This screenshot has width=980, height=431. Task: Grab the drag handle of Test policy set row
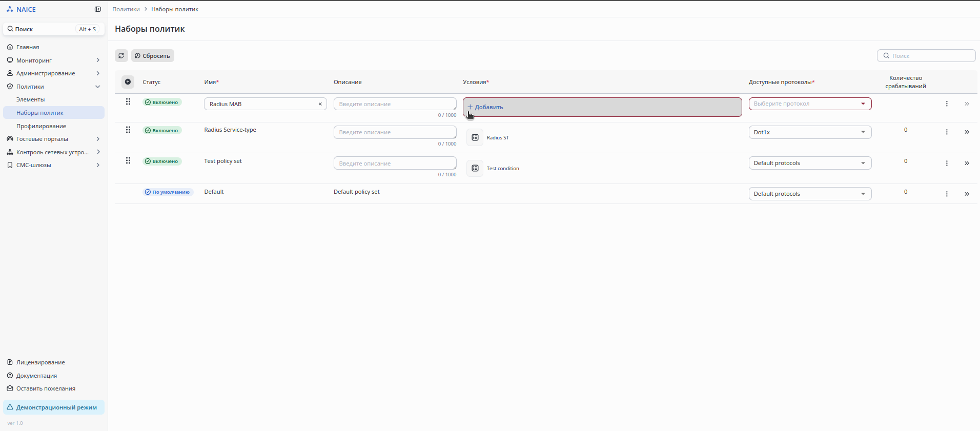[128, 160]
